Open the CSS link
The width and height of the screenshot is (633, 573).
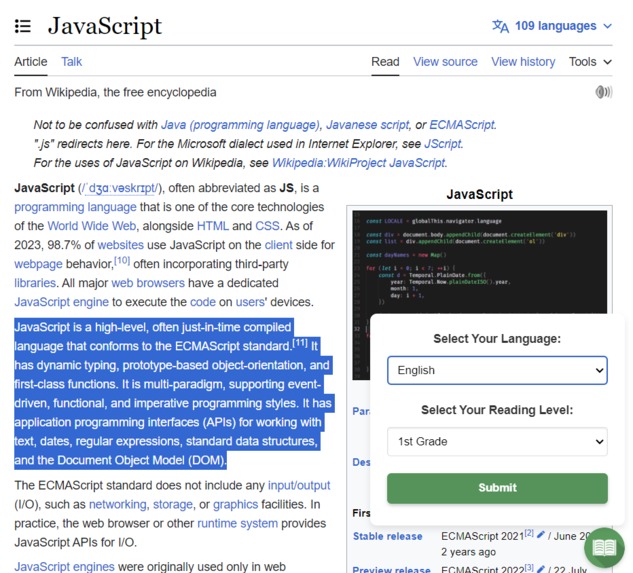click(x=267, y=226)
